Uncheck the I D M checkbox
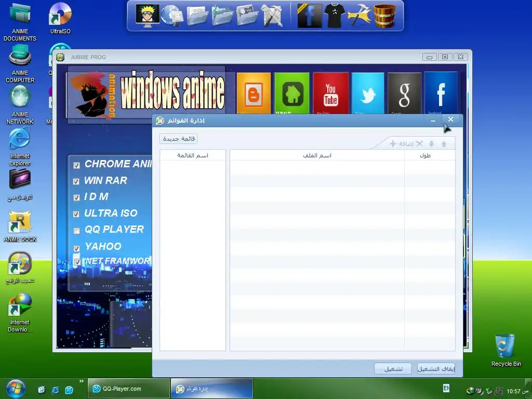This screenshot has width=532, height=399. pos(77,197)
